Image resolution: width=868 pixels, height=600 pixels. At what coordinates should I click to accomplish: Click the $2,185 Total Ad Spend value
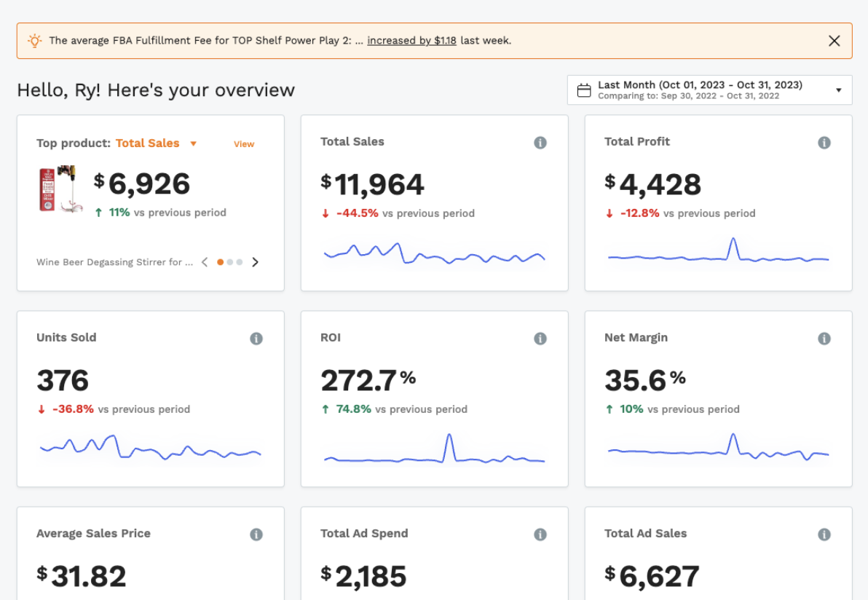tap(363, 576)
